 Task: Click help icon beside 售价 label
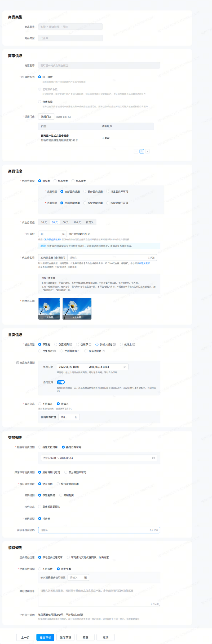tap(28, 234)
